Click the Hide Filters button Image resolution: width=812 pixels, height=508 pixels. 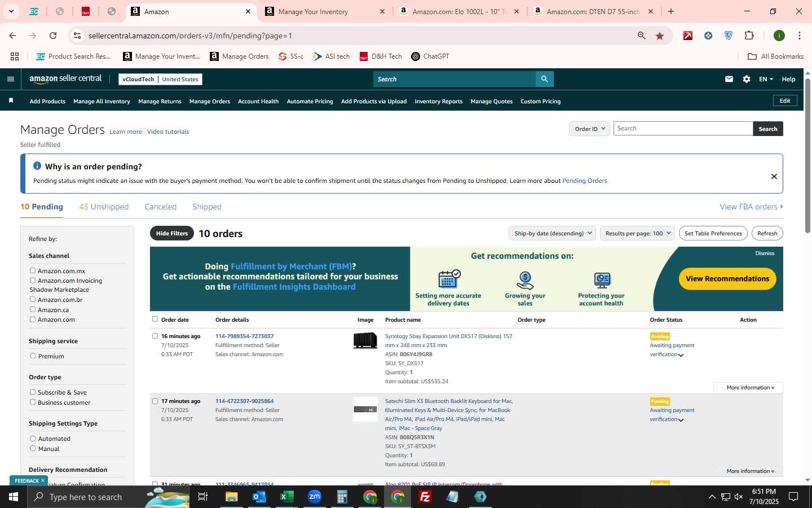[172, 233]
